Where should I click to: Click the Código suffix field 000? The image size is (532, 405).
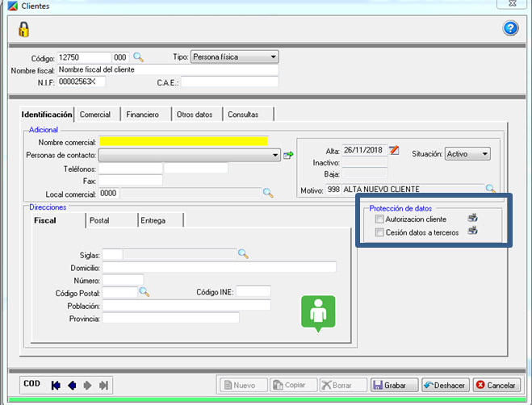[x=121, y=57]
